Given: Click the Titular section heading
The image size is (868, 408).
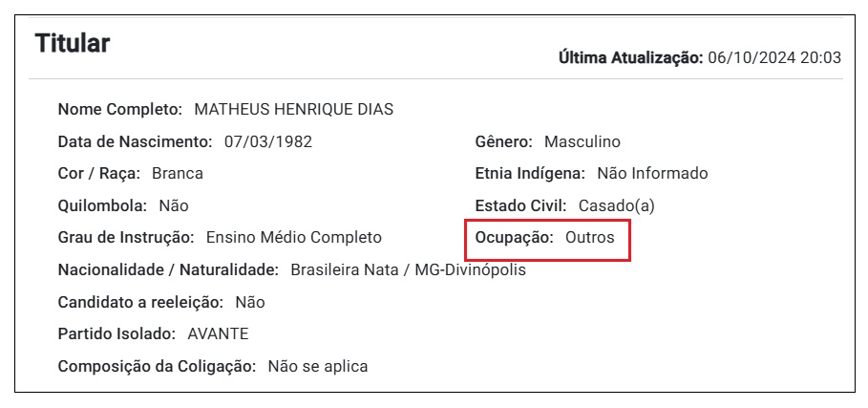Looking at the screenshot, I should point(72,43).
